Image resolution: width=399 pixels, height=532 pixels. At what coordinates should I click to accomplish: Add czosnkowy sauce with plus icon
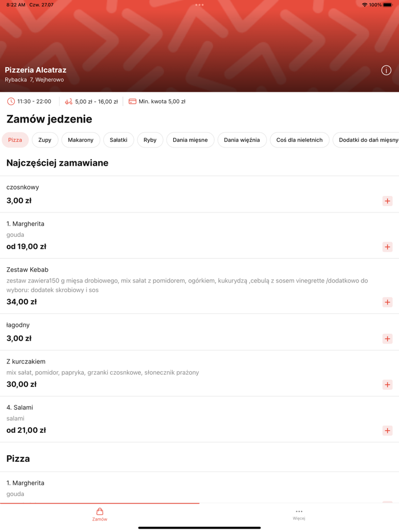pos(388,201)
